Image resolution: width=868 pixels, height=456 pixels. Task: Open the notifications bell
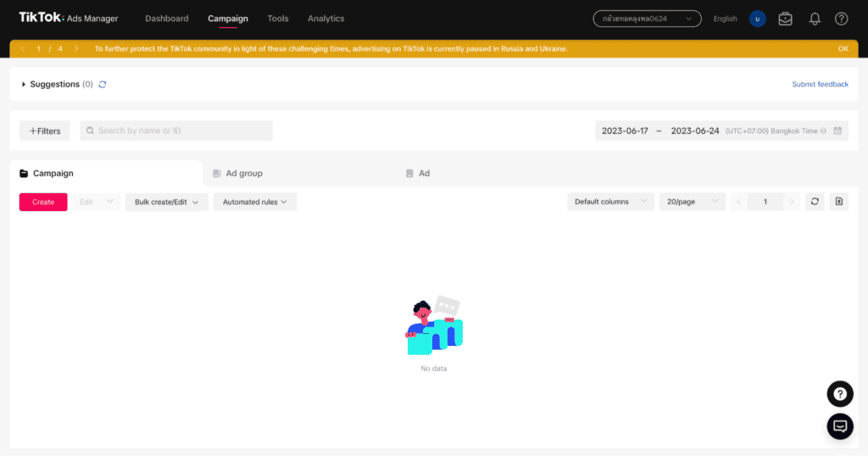click(815, 19)
